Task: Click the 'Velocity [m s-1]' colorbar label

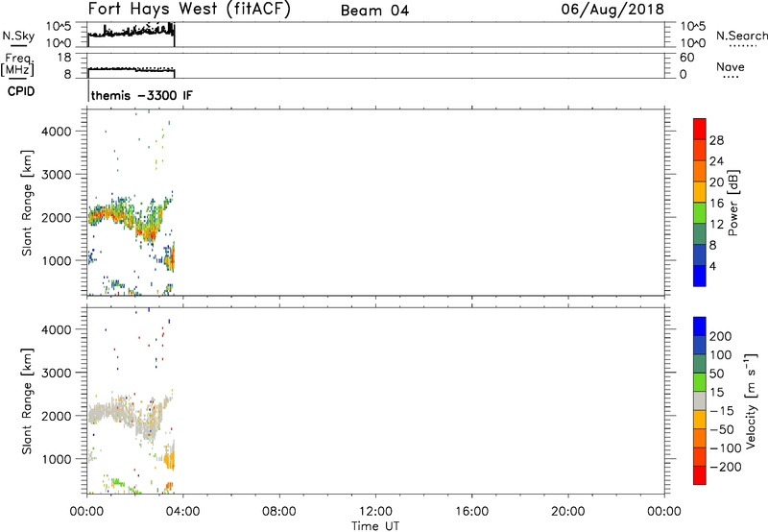Action: [x=751, y=400]
